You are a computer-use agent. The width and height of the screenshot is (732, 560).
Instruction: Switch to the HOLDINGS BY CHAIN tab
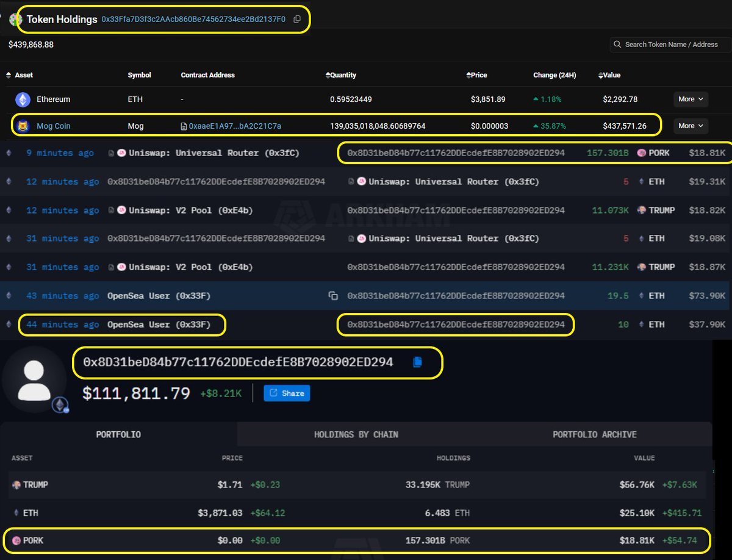[356, 434]
